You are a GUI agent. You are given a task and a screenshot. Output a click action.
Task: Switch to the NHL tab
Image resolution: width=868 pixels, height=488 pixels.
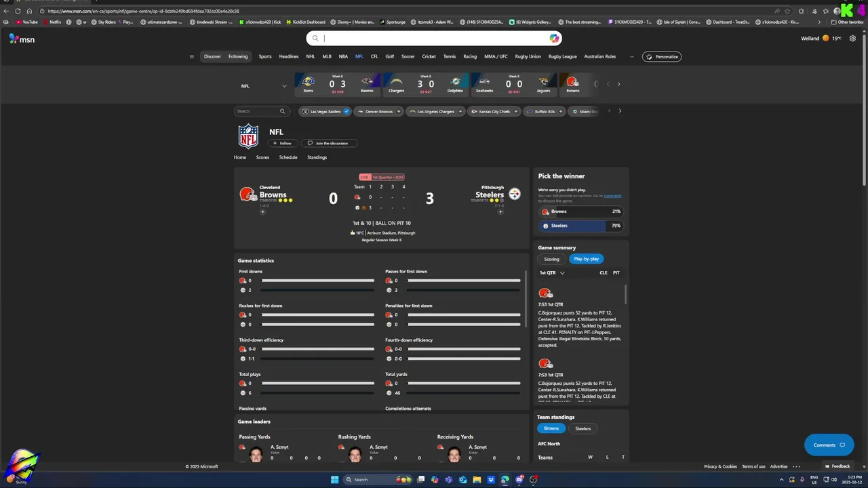click(x=310, y=57)
